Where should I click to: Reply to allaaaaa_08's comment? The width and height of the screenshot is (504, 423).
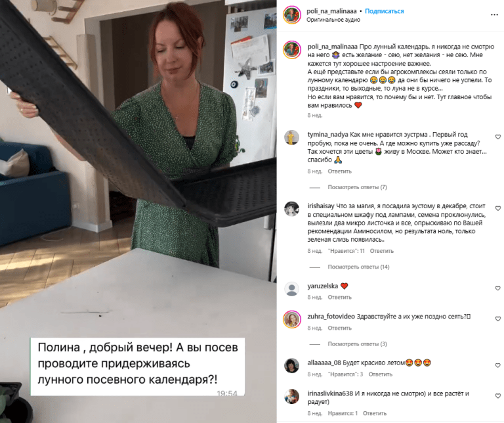pos(380,374)
